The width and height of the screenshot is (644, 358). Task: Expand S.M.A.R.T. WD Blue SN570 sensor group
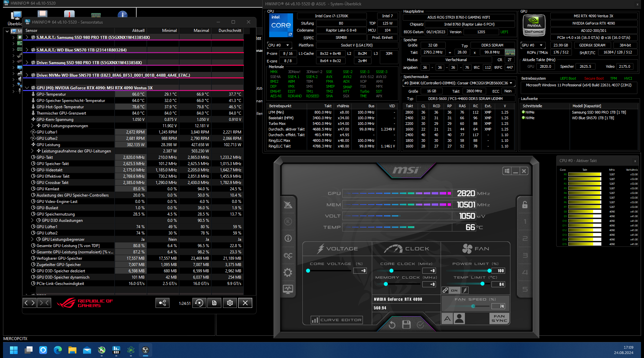click(27, 50)
